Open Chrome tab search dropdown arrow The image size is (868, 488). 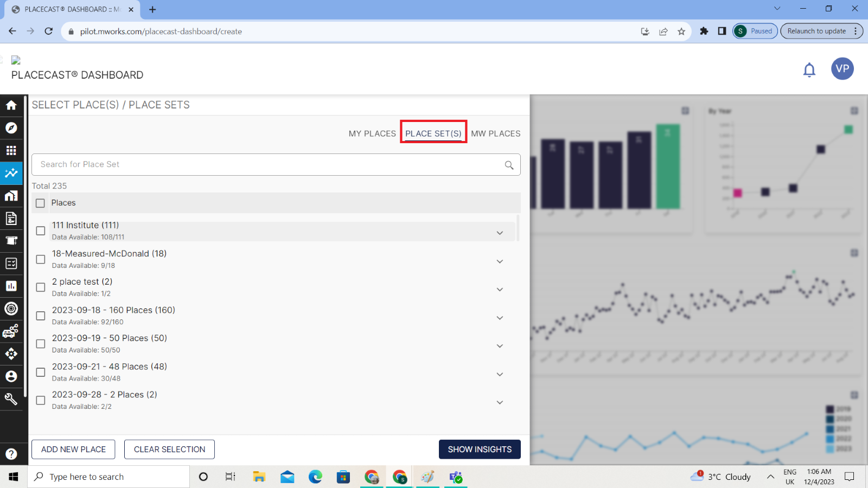click(x=777, y=9)
